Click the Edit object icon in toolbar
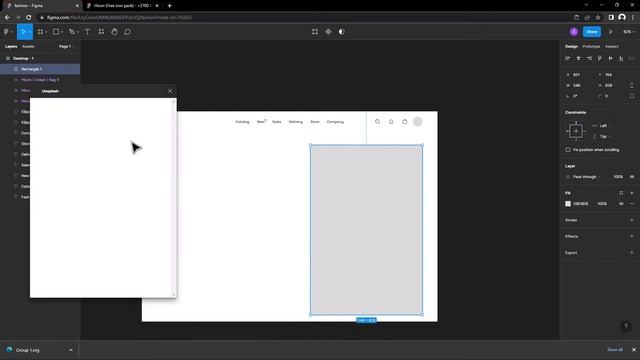 [315, 31]
